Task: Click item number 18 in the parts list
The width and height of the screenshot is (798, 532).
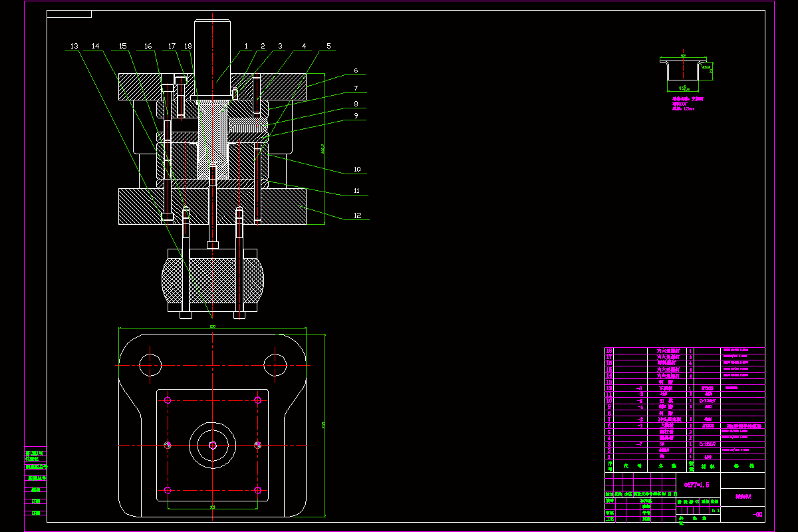Action: click(x=608, y=350)
